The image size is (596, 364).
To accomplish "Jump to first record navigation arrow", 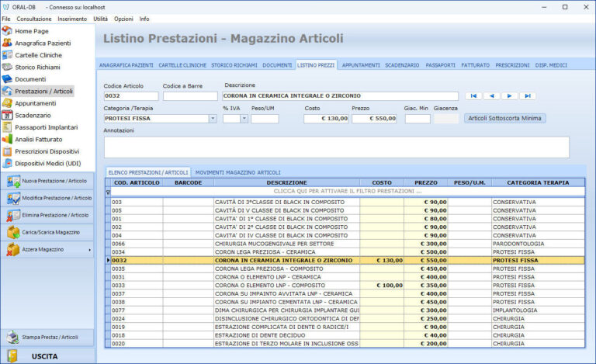I will [473, 96].
